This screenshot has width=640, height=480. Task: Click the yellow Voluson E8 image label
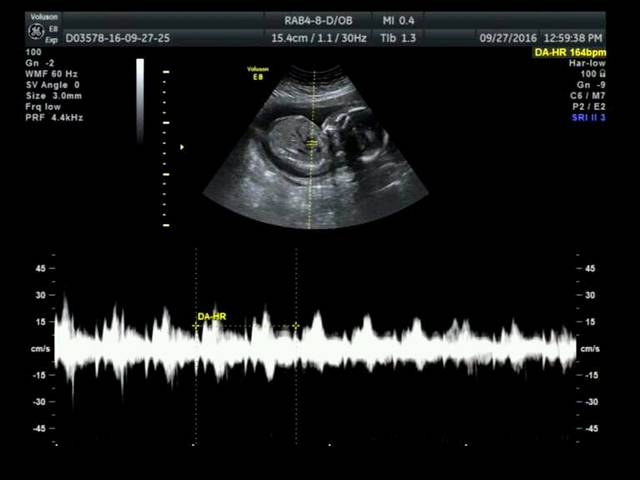258,71
